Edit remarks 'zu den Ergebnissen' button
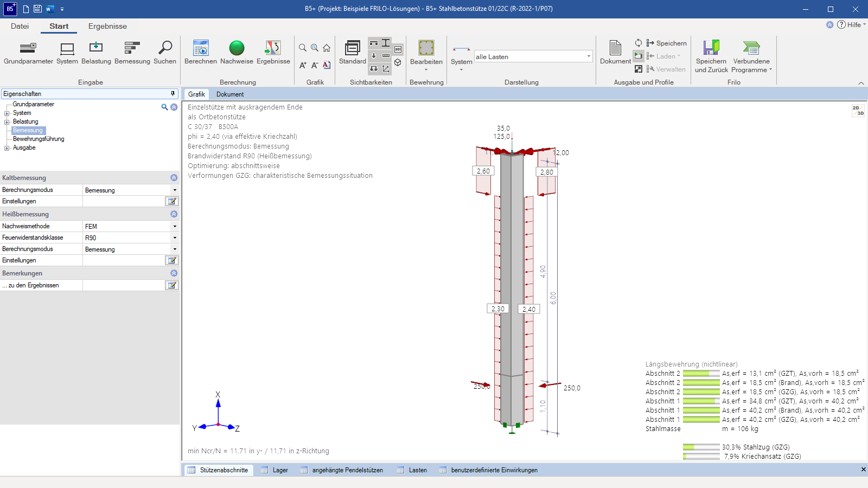The width and height of the screenshot is (868, 488). (172, 285)
